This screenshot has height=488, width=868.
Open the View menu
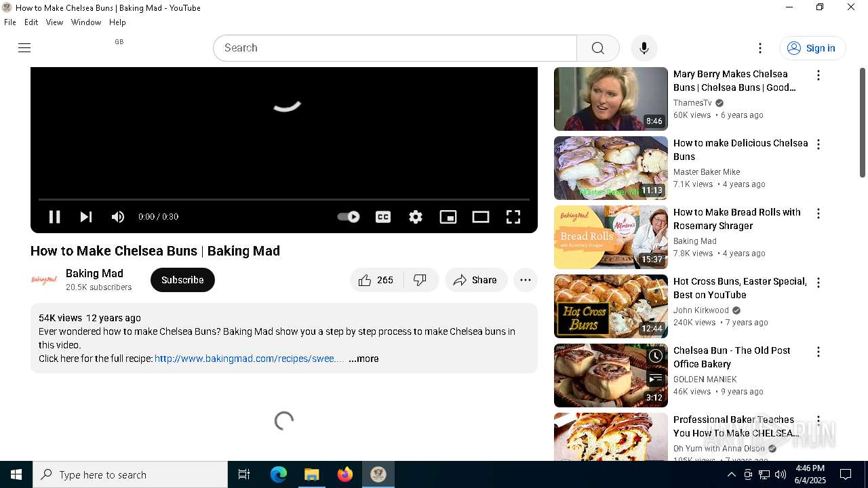point(54,22)
